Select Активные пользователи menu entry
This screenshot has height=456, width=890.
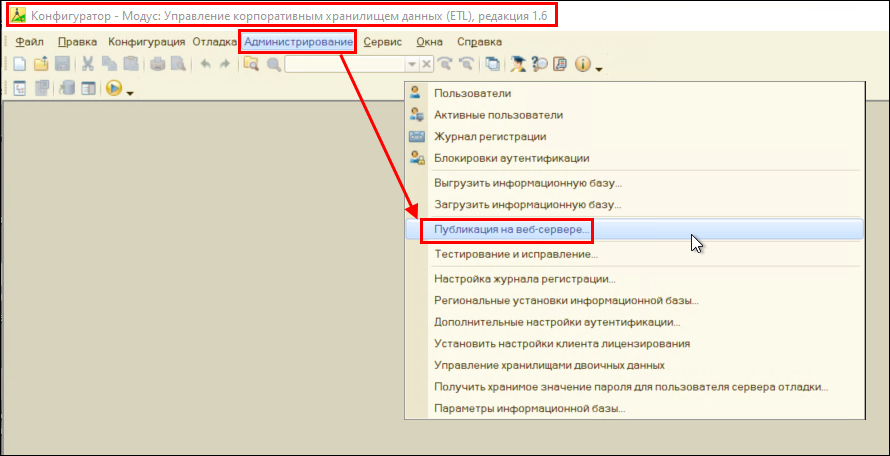634,115
